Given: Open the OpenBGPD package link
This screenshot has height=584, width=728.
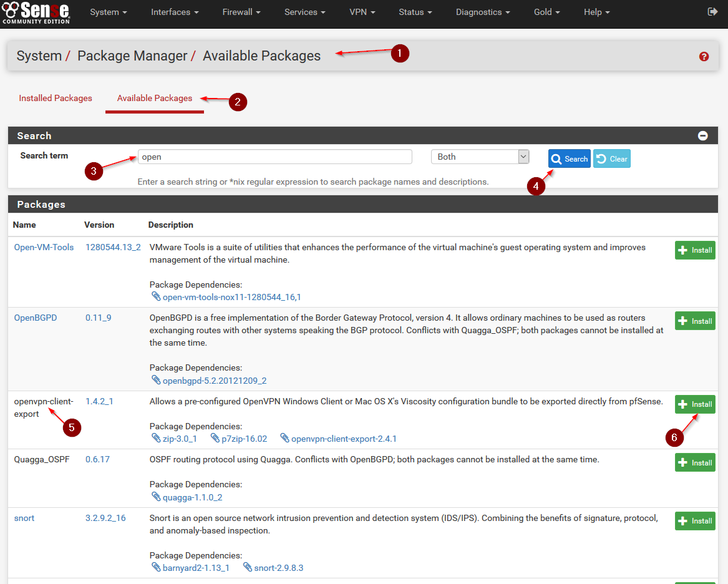Looking at the screenshot, I should coord(36,318).
